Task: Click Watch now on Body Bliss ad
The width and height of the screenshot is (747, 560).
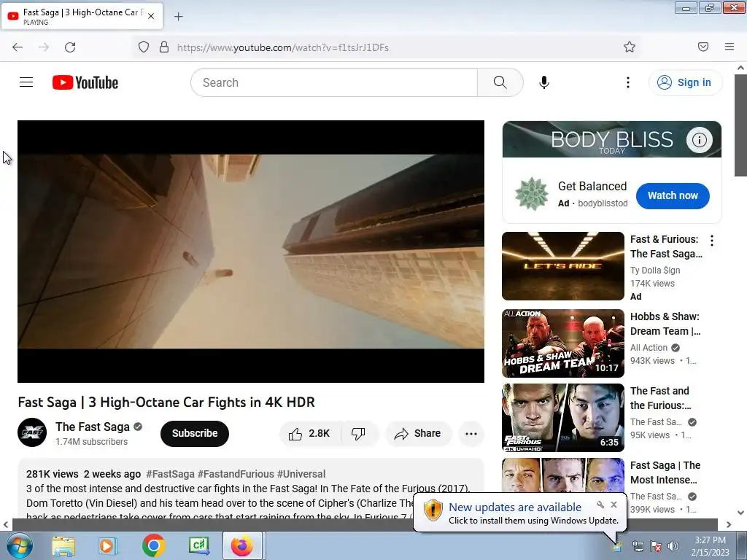Action: tap(672, 195)
